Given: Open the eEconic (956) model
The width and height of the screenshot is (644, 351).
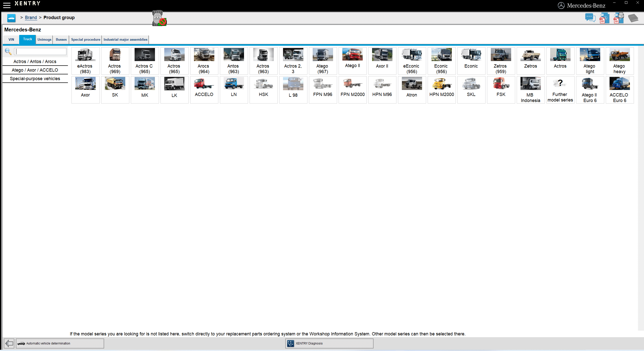Looking at the screenshot, I should click(412, 61).
